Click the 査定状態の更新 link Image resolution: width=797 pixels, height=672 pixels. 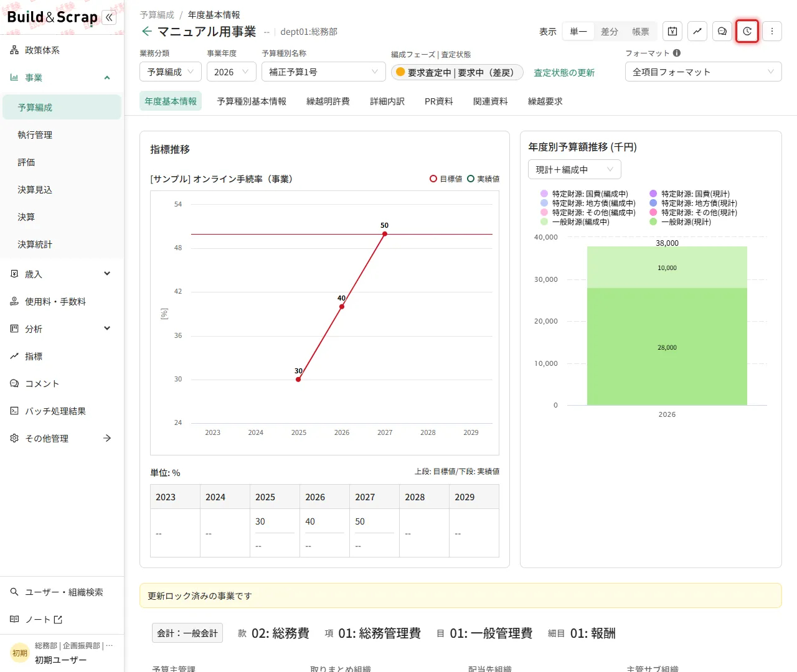pos(564,73)
